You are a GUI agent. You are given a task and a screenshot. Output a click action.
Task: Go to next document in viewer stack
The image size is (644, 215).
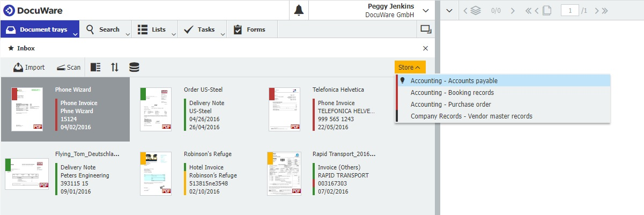tap(513, 10)
